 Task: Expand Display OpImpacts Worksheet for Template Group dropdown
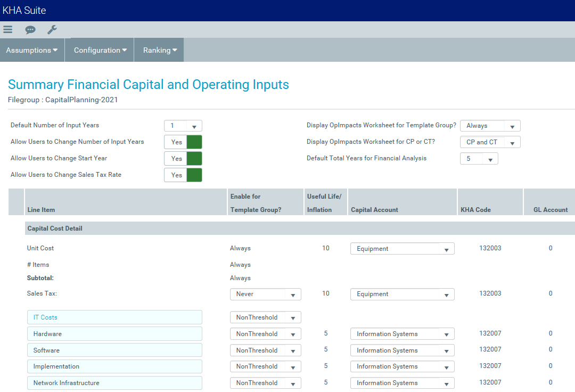click(x=490, y=126)
